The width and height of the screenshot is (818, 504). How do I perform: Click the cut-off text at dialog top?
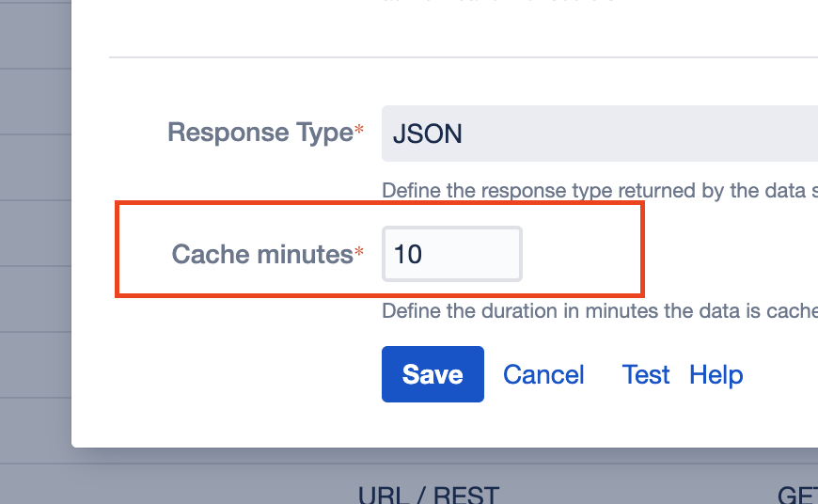click(x=498, y=3)
